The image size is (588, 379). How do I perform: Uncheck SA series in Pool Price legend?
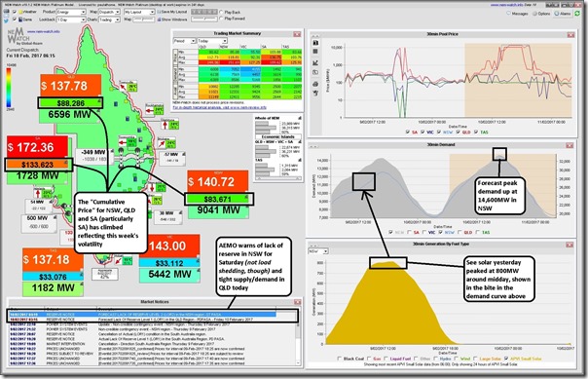[x=408, y=133]
